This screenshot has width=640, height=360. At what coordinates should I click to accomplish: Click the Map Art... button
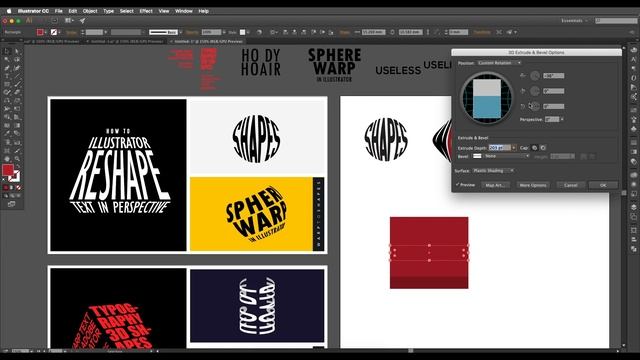tap(495, 185)
